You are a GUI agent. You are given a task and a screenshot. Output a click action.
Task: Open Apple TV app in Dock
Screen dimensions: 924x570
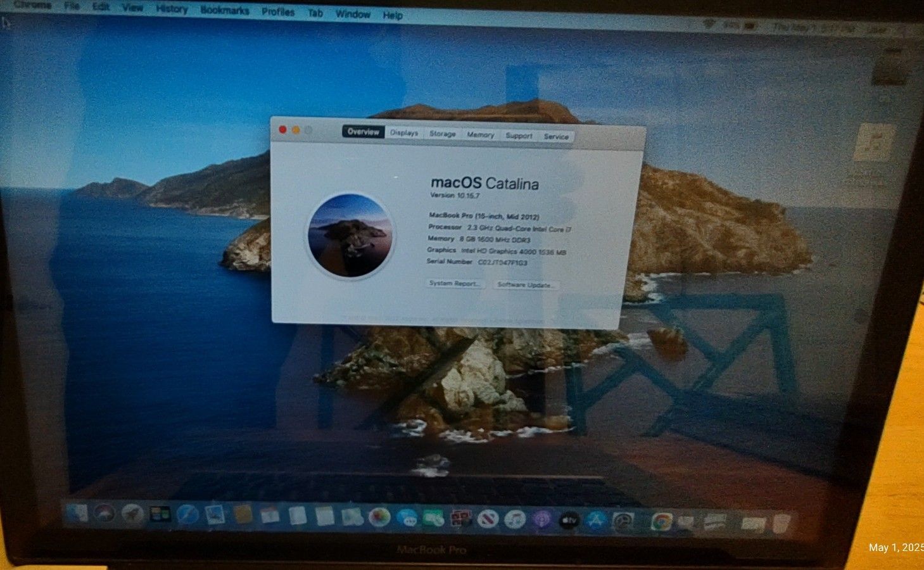pos(569,521)
